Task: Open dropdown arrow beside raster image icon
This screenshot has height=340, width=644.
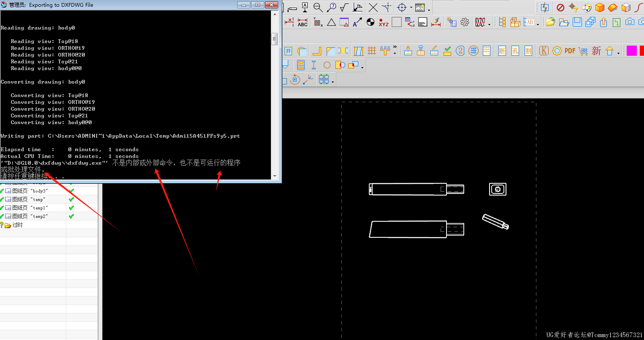Action: (429, 10)
